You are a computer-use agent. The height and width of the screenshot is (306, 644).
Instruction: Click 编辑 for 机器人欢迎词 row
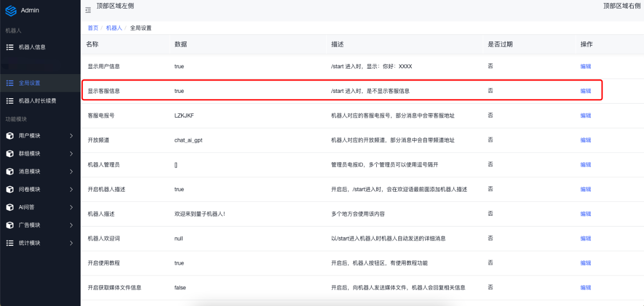(x=585, y=238)
